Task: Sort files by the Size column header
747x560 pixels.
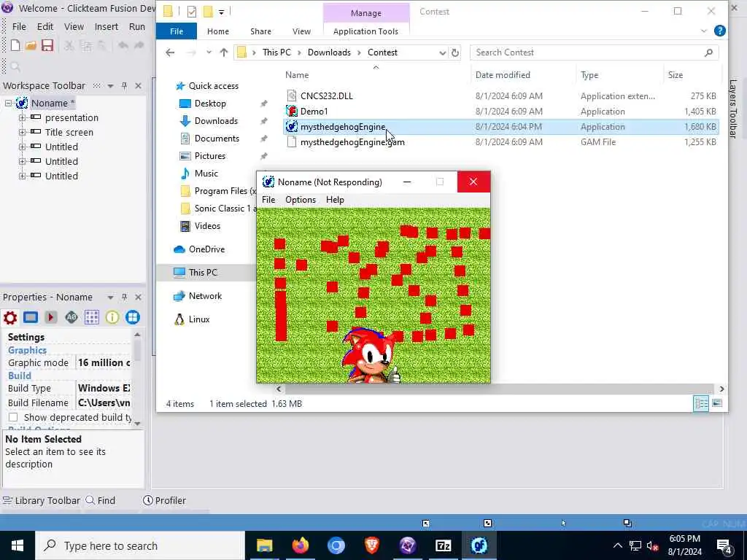Action: pyautogui.click(x=676, y=75)
